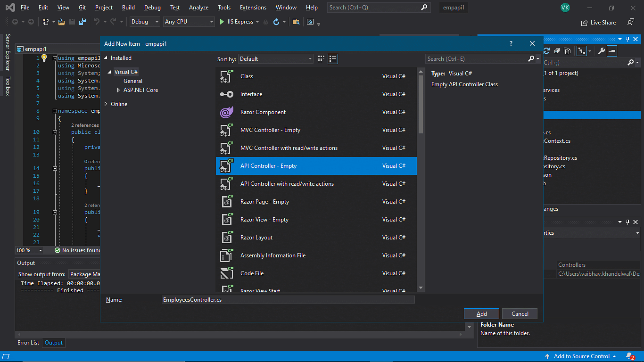
Task: Select the MVC Controller - Empty template
Action: (316, 130)
